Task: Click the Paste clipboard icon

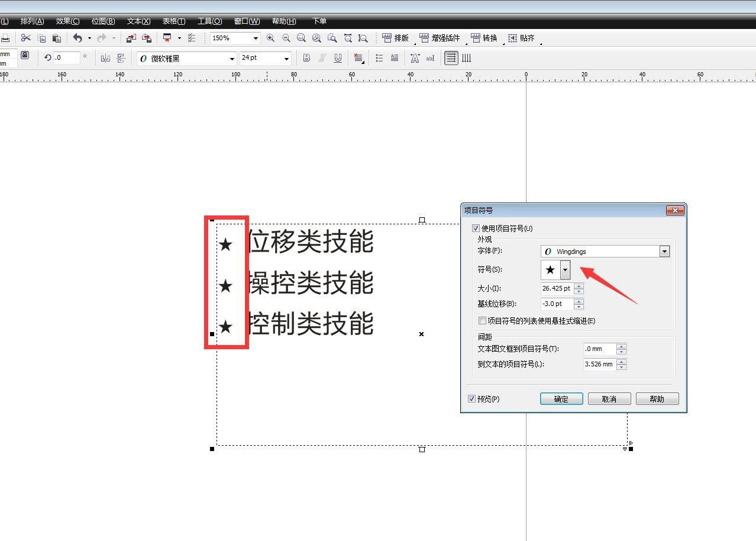Action: 57,38
